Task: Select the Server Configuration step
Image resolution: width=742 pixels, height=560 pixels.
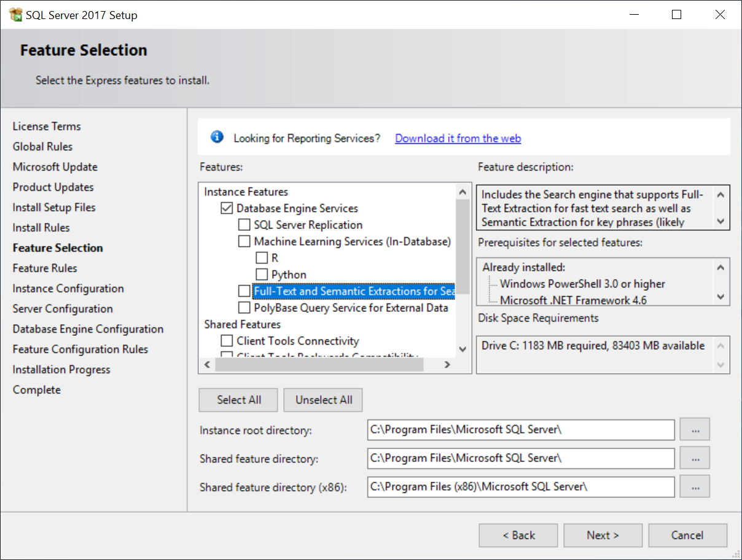Action: pos(63,309)
